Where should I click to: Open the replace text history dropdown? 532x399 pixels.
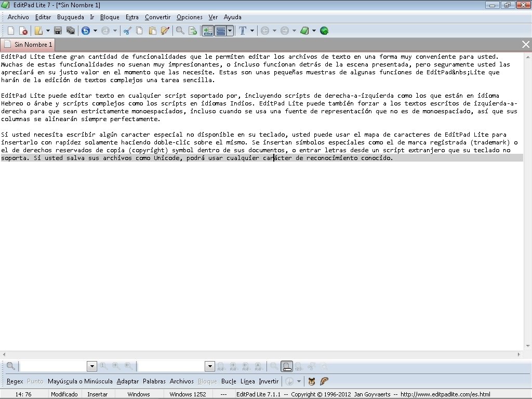click(210, 366)
